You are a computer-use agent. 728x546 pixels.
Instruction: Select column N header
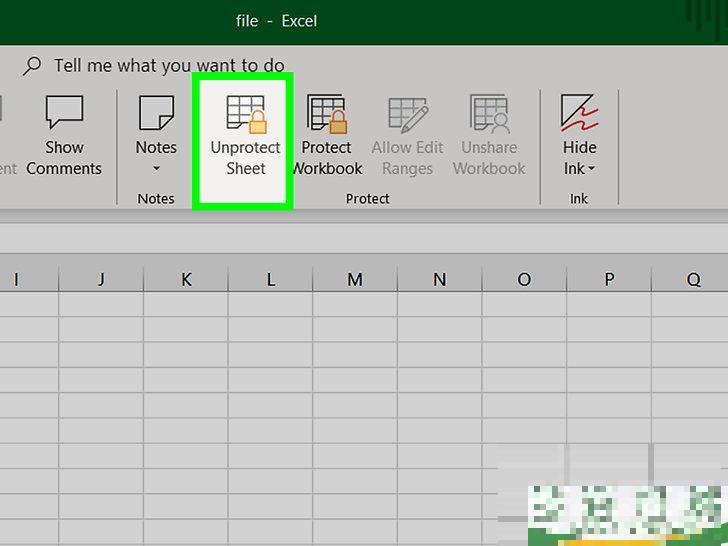[x=439, y=280]
